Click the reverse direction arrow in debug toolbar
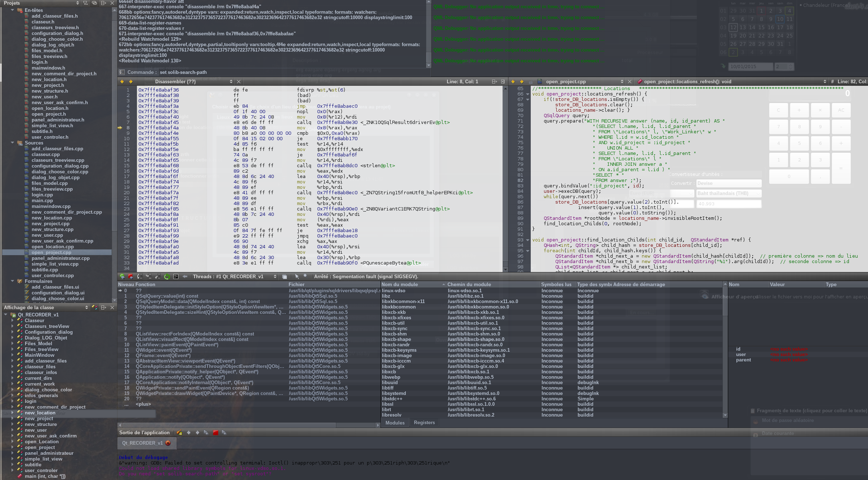 pyautogui.click(x=185, y=276)
